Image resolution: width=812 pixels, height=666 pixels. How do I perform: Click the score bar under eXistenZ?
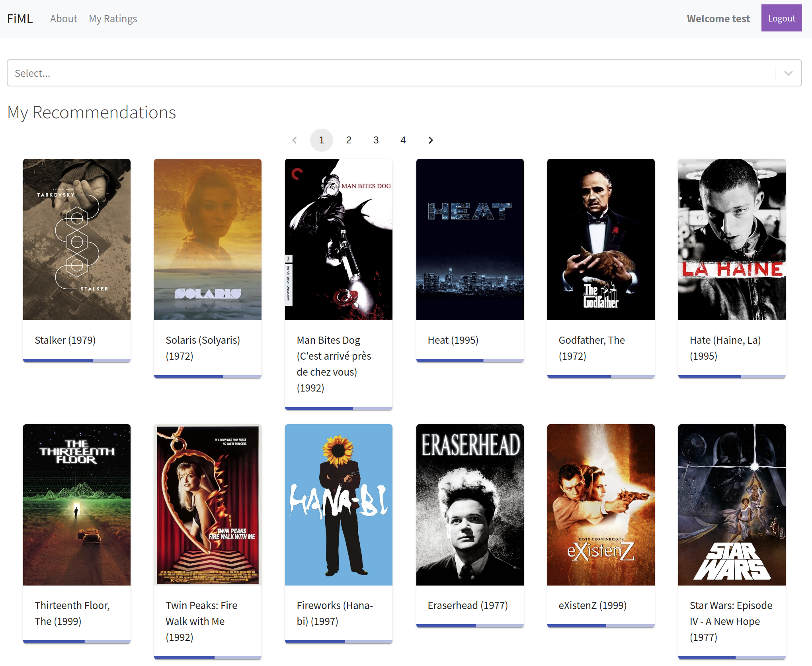coord(601,626)
